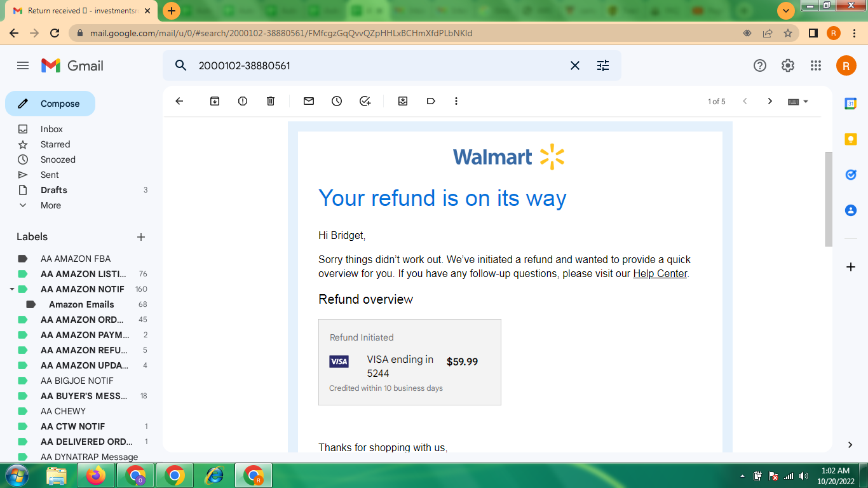Open the Snoozed folder
This screenshot has height=488, width=868.
[58, 159]
